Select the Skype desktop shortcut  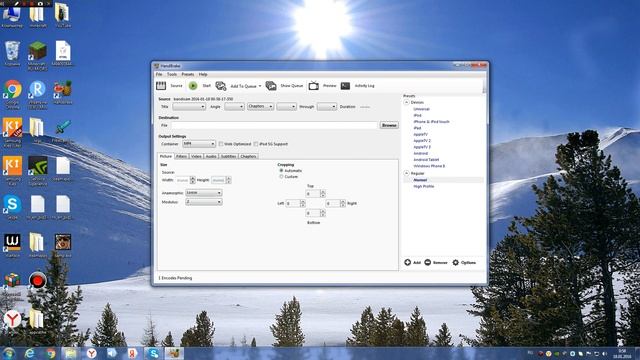[x=12, y=204]
